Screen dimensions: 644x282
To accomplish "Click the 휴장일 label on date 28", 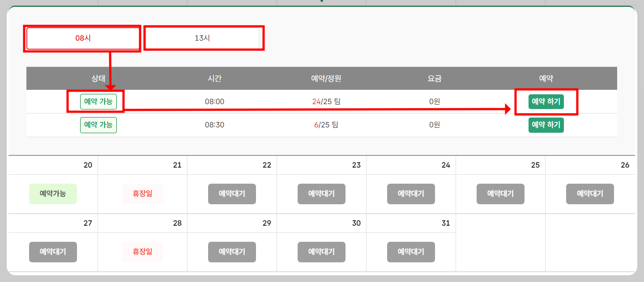I will coord(142,252).
